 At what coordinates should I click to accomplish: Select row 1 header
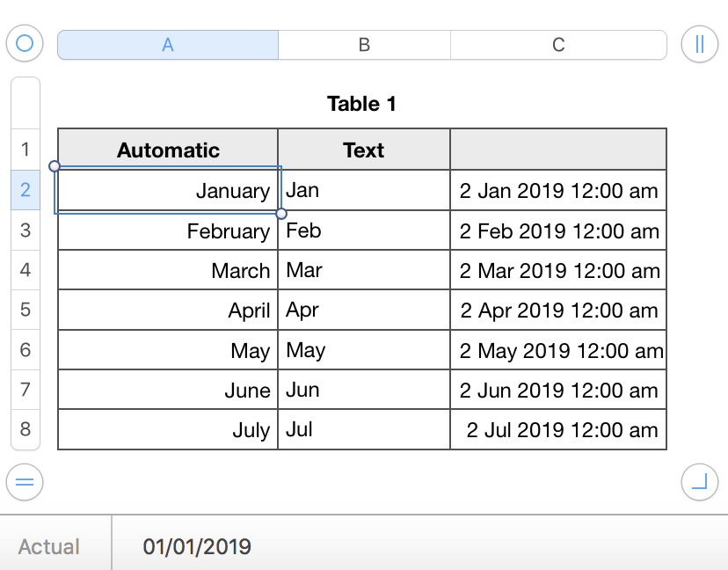point(25,150)
